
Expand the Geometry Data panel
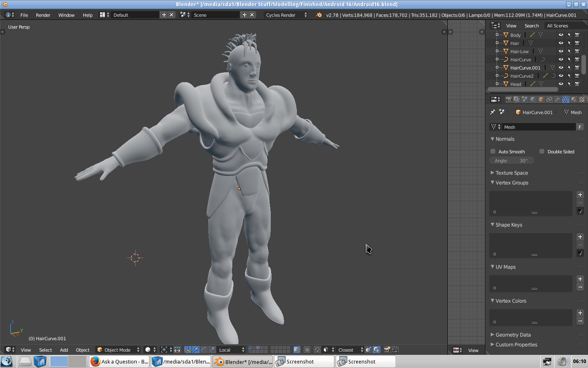(492, 334)
